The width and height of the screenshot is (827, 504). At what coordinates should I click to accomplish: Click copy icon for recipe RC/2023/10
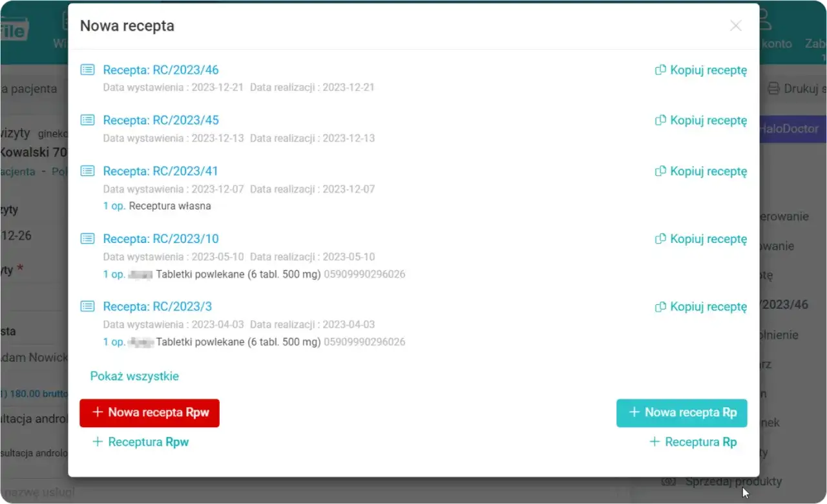(660, 239)
